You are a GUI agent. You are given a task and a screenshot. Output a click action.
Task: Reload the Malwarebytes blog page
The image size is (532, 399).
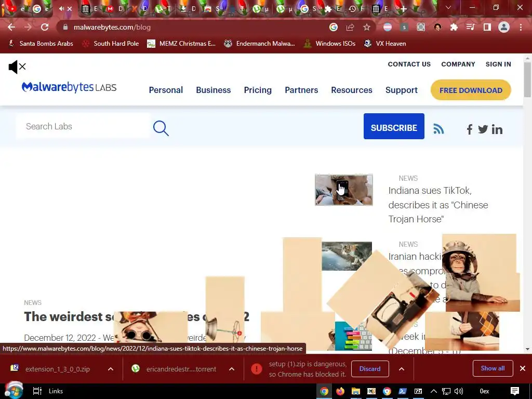pos(45,27)
